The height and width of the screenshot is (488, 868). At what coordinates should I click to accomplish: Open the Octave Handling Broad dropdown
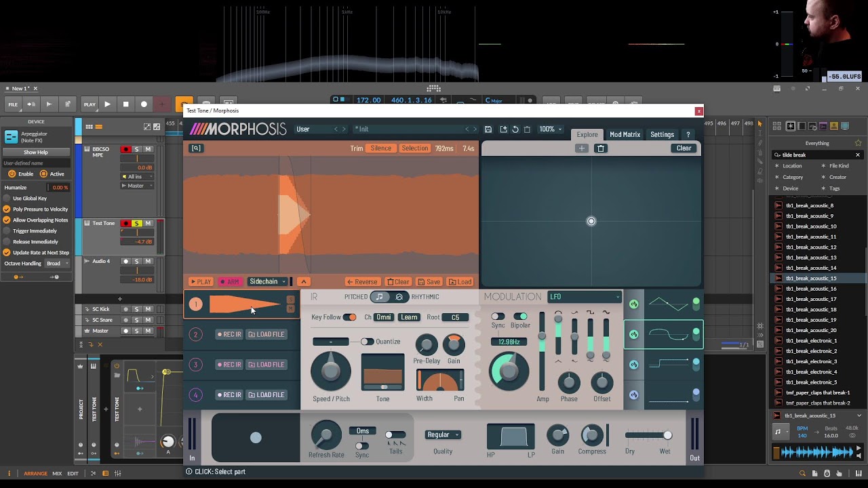coord(57,264)
